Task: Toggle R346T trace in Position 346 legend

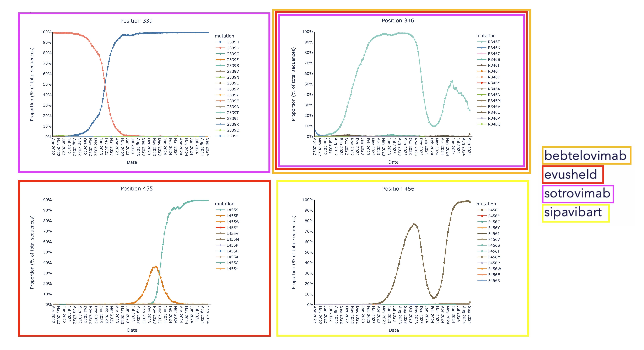Action: (x=489, y=42)
